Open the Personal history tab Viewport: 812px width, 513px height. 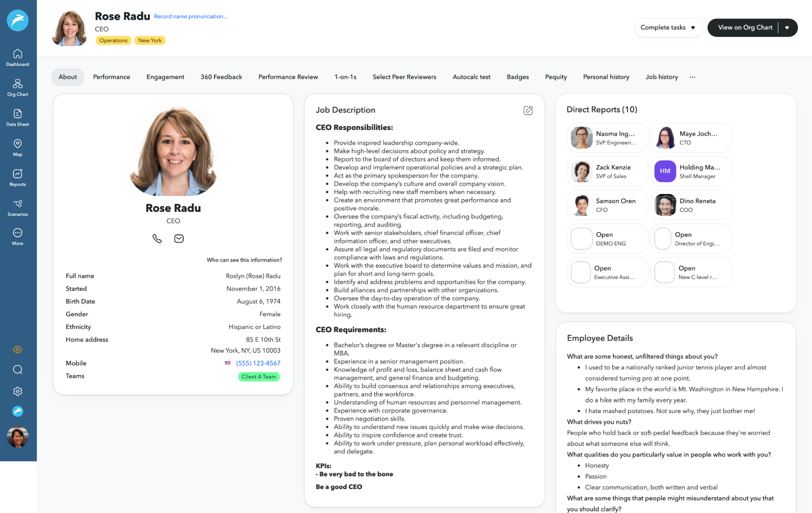[606, 77]
